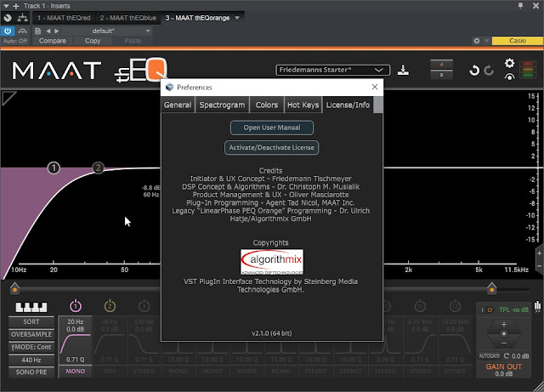
Task: Click graph zoom minus at right edge
Action: point(540,266)
